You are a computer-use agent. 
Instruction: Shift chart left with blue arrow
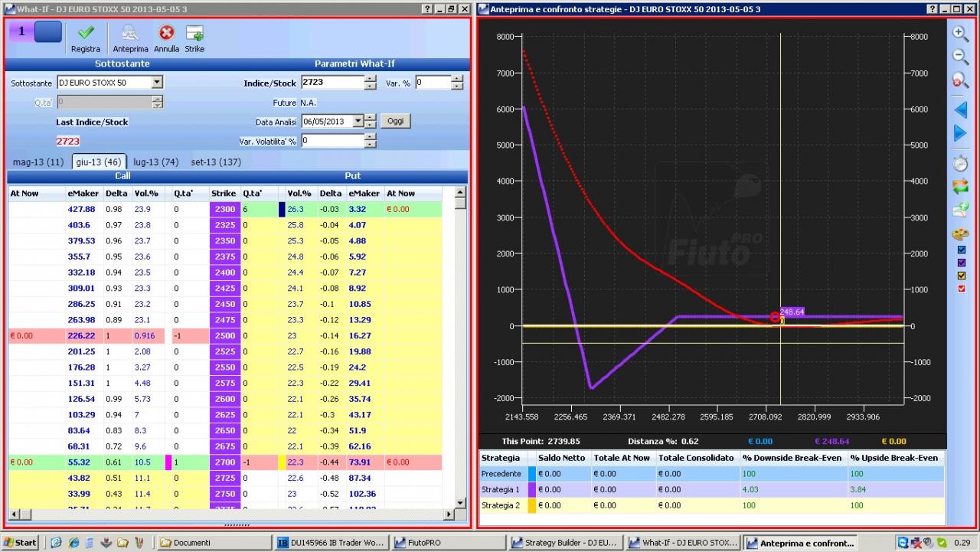[960, 109]
